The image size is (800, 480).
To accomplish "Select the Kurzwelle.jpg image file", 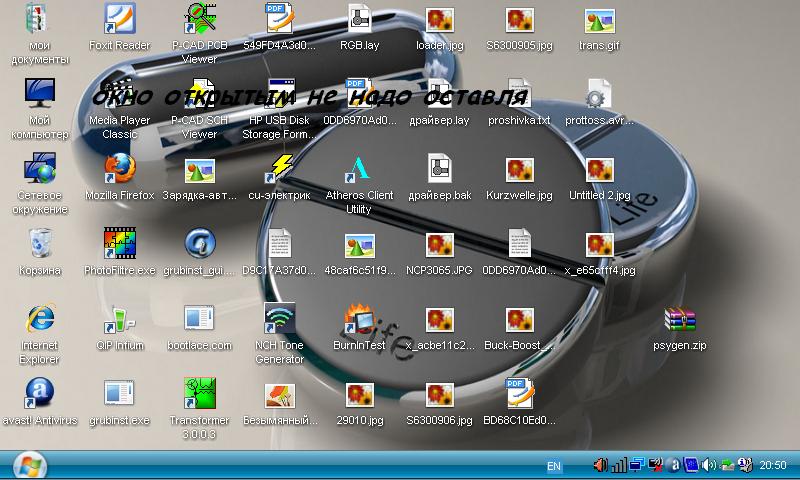I will 519,170.
